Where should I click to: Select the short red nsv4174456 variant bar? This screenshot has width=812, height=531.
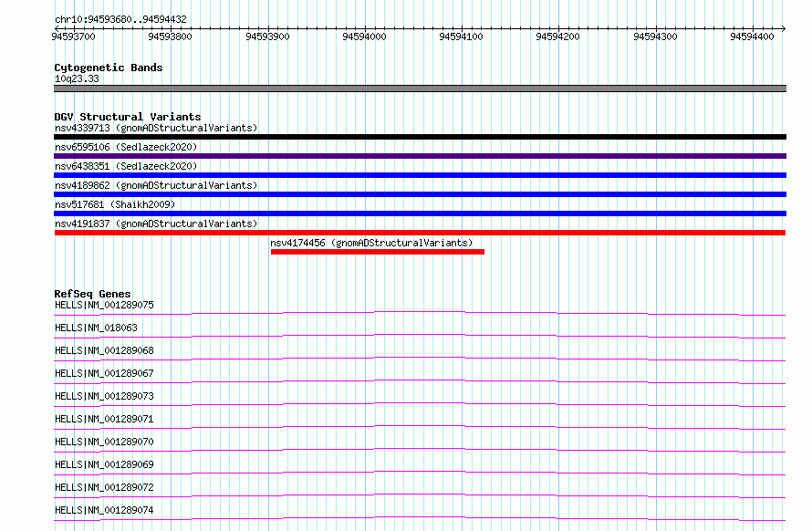378,252
